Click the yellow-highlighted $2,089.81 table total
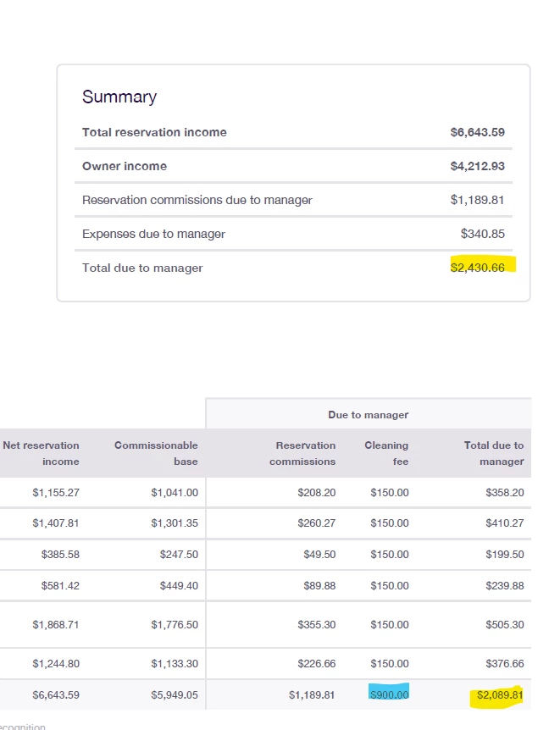This screenshot has width=560, height=730. click(500, 694)
